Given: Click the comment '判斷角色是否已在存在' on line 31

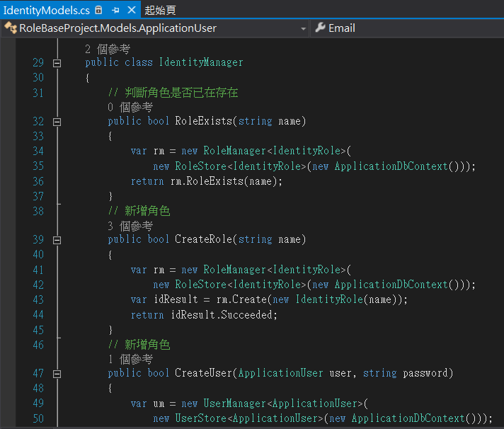Looking at the screenshot, I should pyautogui.click(x=181, y=93).
